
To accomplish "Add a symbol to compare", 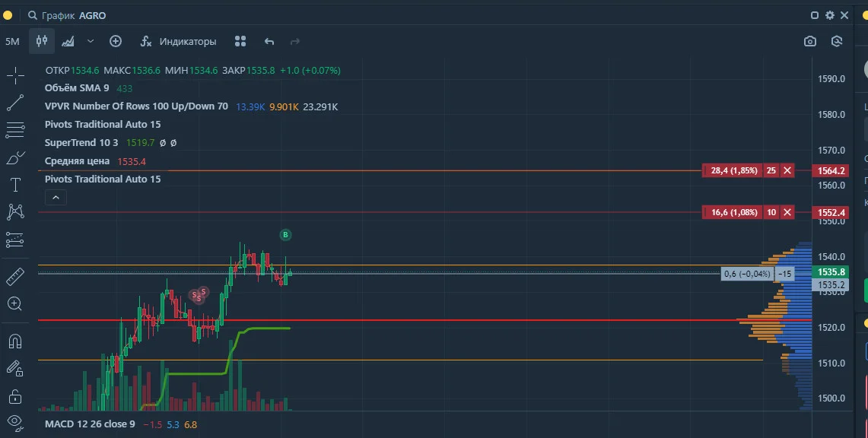I will tap(115, 42).
